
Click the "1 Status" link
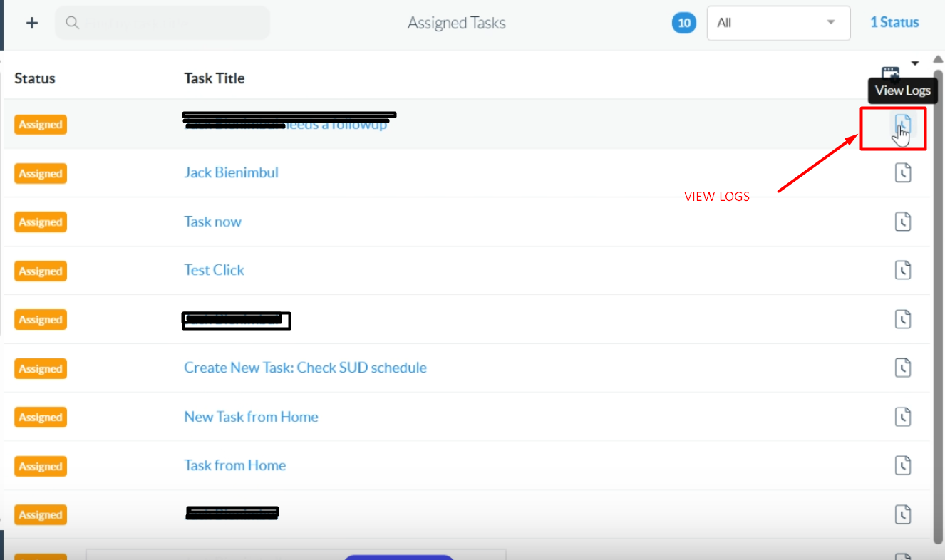coord(894,22)
